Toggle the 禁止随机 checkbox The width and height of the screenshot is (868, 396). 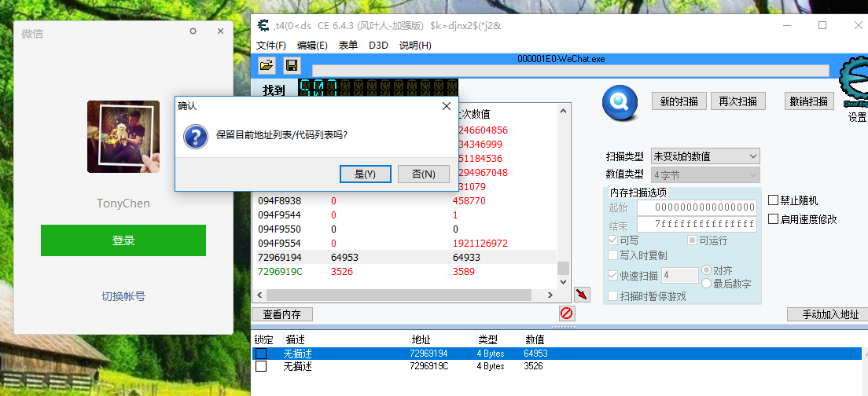774,200
